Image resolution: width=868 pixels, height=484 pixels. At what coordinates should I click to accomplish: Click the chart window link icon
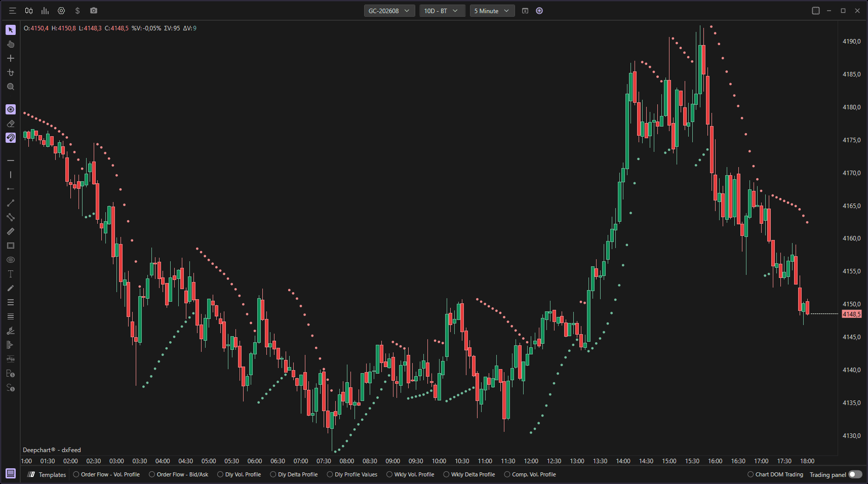(x=525, y=11)
